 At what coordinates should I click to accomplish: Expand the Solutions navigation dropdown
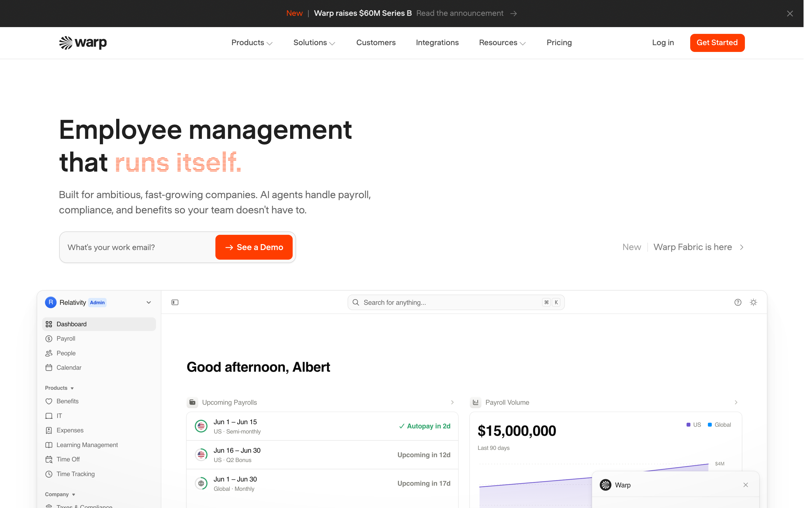[x=314, y=43]
